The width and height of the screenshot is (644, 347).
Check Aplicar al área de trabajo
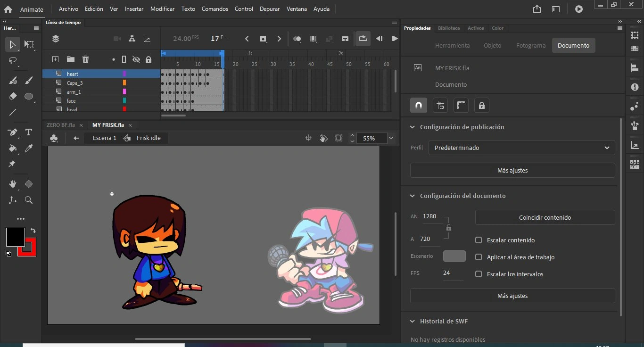(x=479, y=257)
